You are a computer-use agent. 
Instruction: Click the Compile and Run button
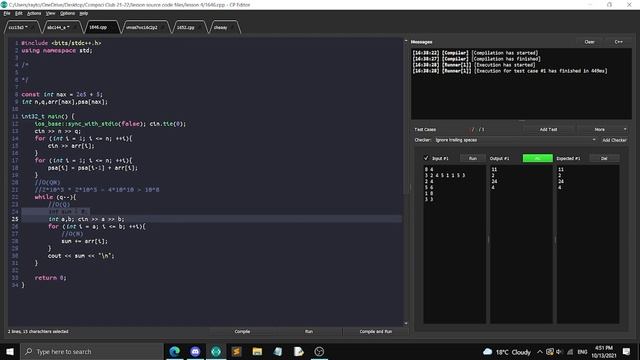[376, 331]
